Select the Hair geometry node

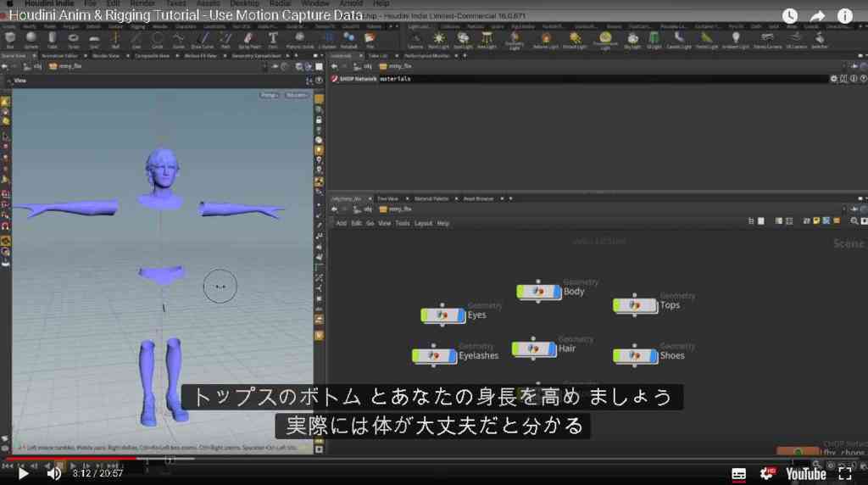click(x=534, y=348)
